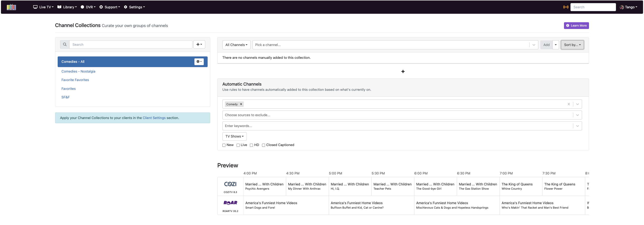Open the split arrow beside Add

(x=555, y=45)
